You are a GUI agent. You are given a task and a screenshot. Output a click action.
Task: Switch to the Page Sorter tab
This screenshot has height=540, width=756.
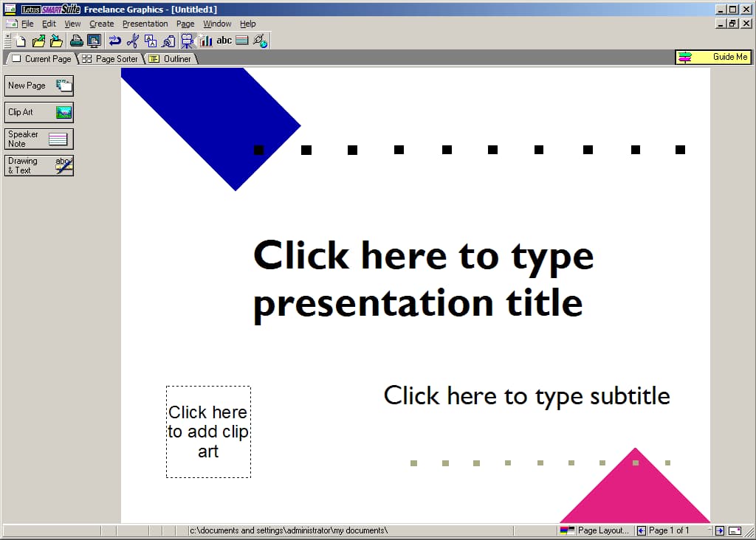(110, 59)
